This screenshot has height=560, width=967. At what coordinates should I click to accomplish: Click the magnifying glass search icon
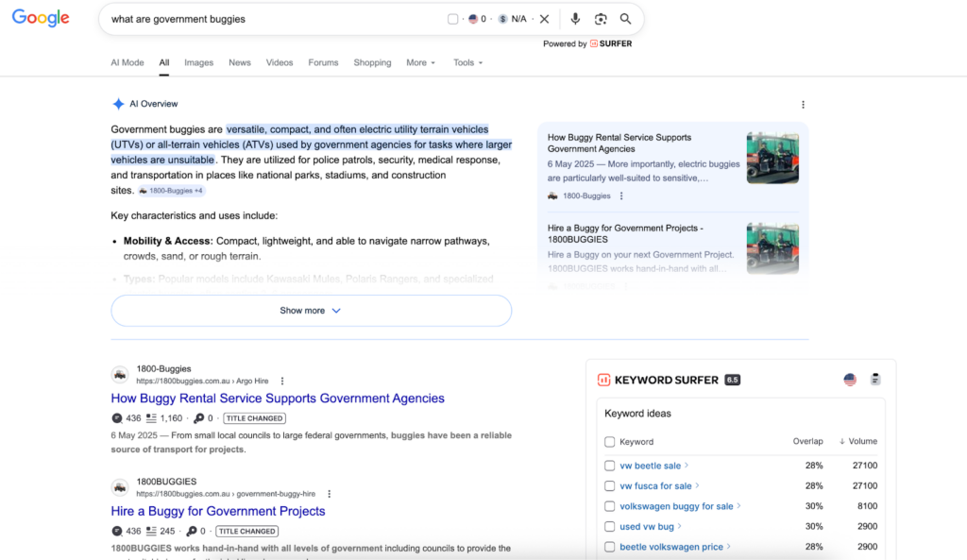[x=625, y=19]
